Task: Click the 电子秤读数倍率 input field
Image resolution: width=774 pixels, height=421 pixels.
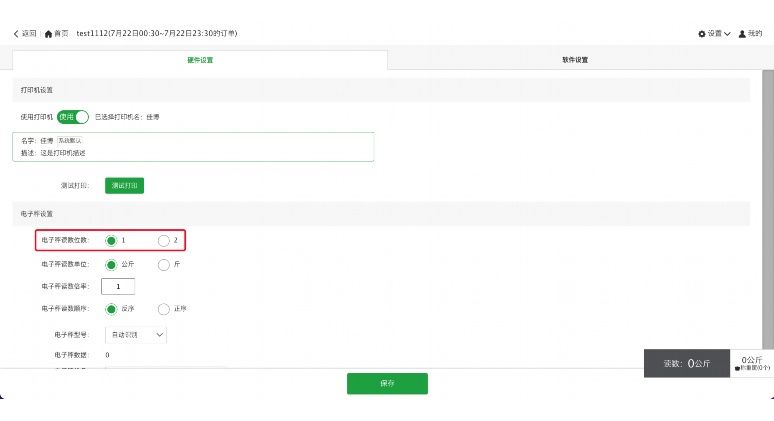Action: coord(118,286)
